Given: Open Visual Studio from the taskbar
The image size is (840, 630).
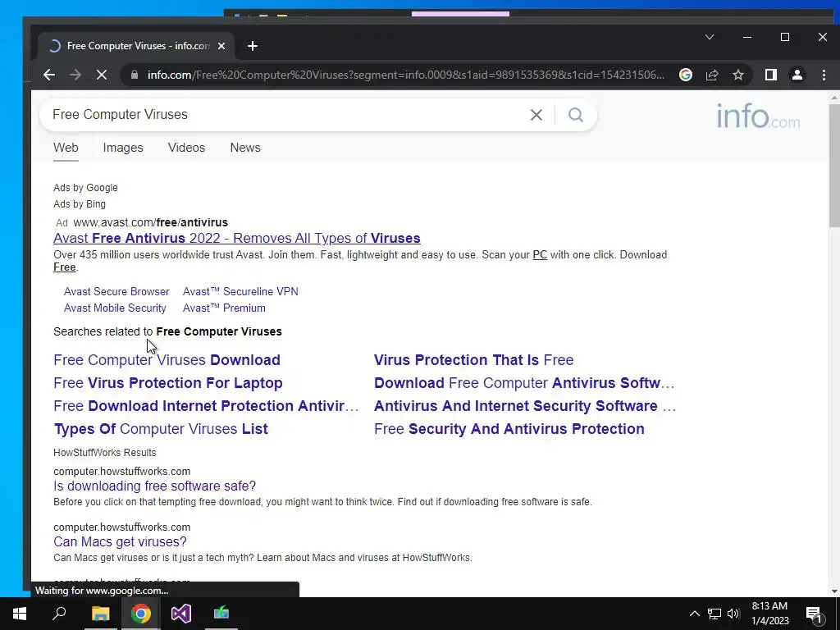Looking at the screenshot, I should pyautogui.click(x=181, y=614).
